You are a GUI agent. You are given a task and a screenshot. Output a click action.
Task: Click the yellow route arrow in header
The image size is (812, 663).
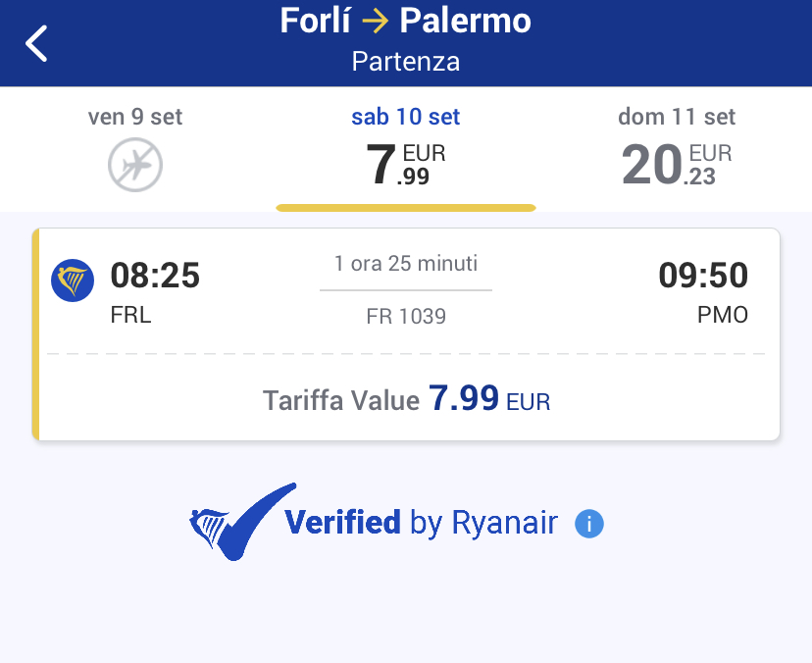(376, 22)
